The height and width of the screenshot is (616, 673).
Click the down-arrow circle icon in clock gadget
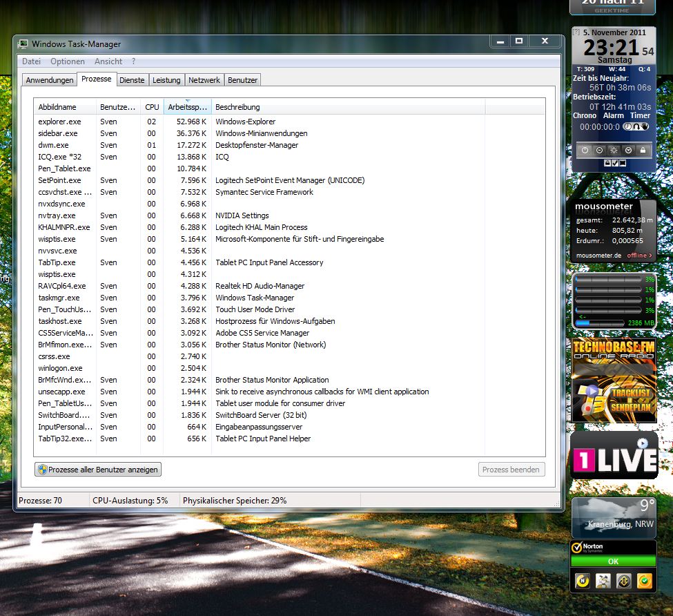[x=628, y=151]
